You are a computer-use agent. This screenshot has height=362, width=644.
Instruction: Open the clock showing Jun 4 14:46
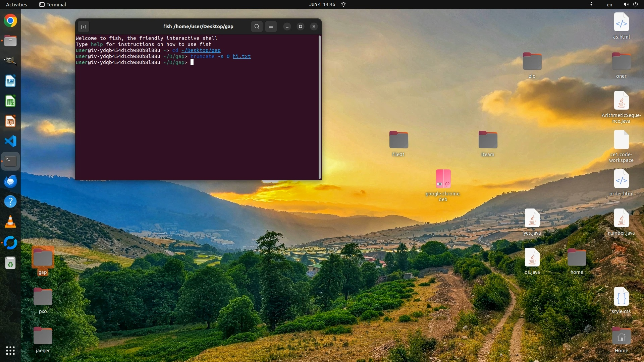tap(322, 4)
